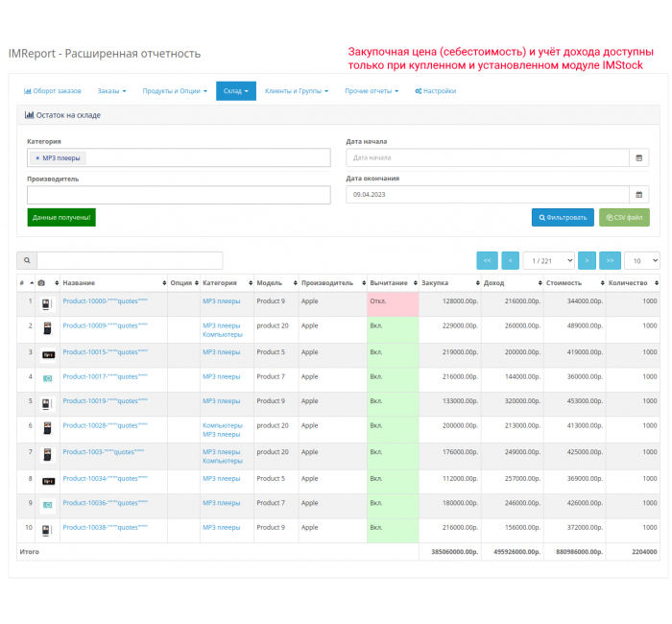Focus the Производитель input field
Viewport: 672px width, 624px height.
point(179,195)
